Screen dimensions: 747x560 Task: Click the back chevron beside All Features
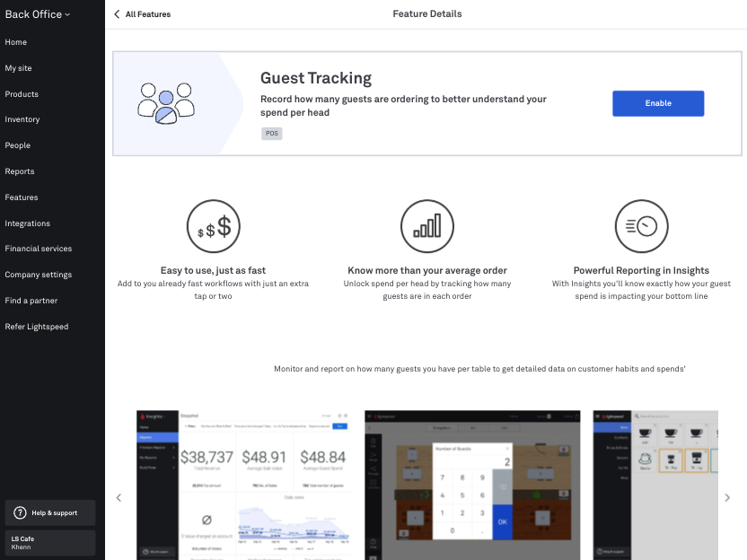(117, 14)
